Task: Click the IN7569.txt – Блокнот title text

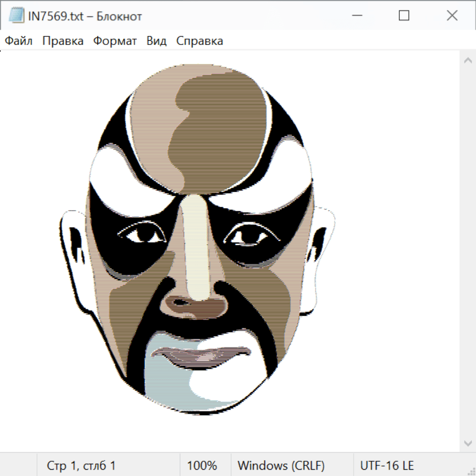Action: click(x=85, y=16)
